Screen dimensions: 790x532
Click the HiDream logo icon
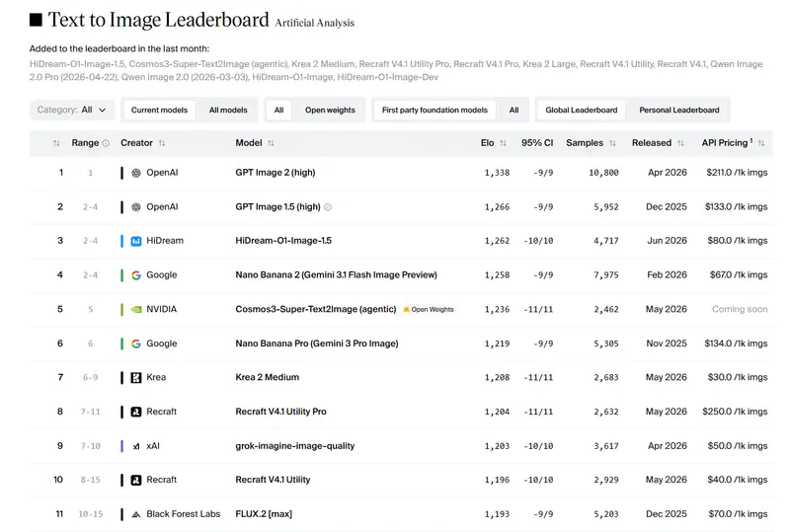point(136,241)
